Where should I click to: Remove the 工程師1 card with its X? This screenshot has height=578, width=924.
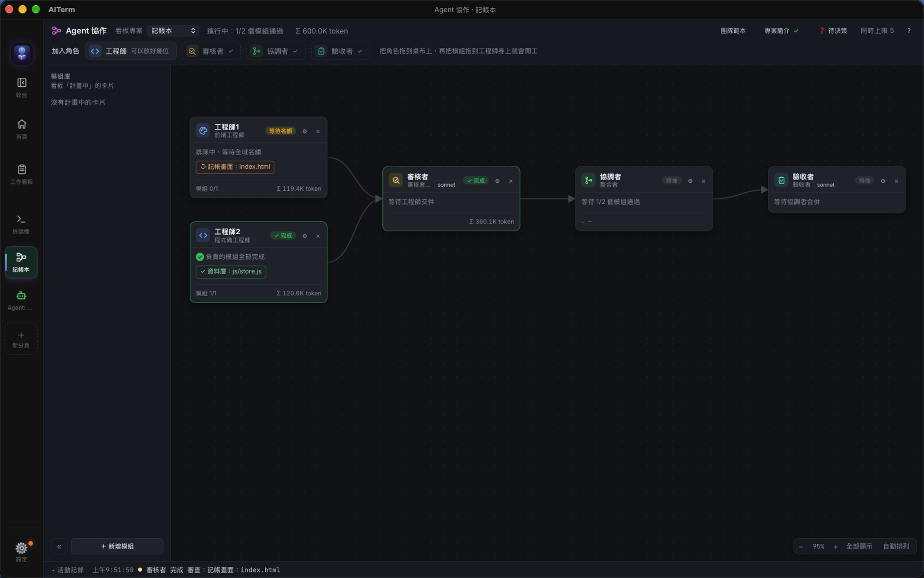pos(318,131)
